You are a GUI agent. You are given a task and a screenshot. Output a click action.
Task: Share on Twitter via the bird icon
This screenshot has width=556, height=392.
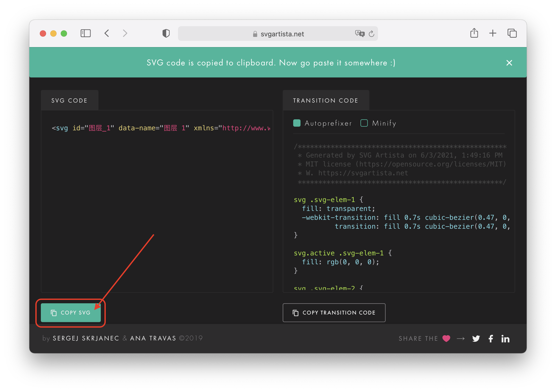click(x=476, y=339)
